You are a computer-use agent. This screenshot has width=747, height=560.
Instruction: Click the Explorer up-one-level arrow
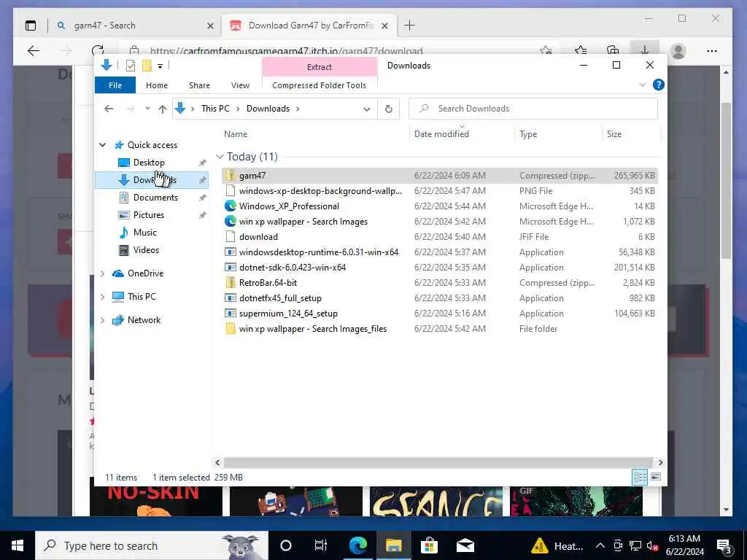point(163,109)
